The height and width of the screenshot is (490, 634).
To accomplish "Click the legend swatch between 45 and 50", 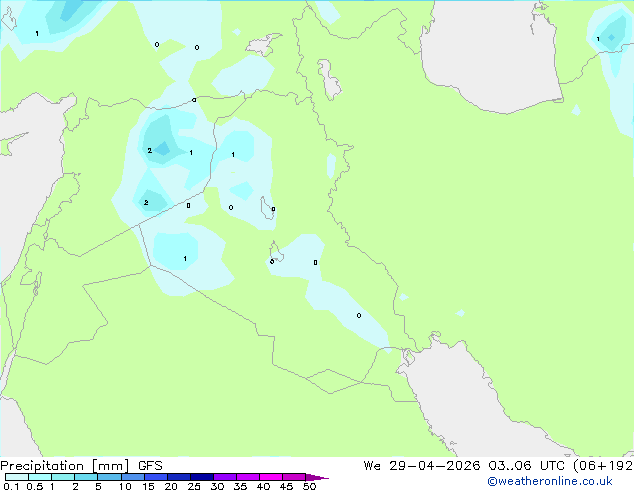I will pyautogui.click(x=294, y=477).
